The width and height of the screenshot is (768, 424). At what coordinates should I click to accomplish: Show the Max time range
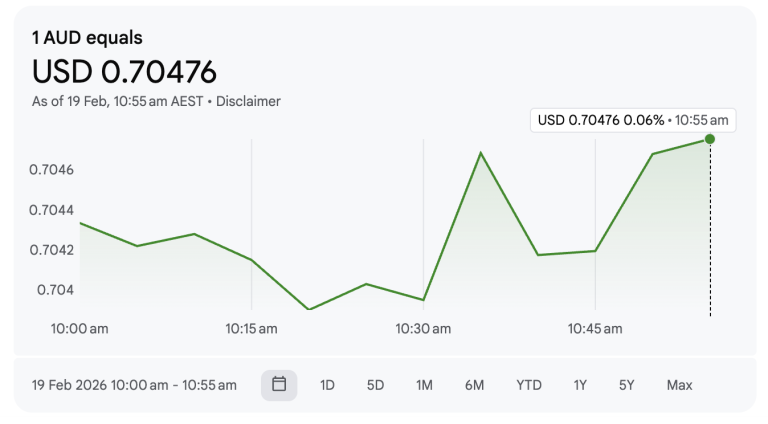[679, 385]
